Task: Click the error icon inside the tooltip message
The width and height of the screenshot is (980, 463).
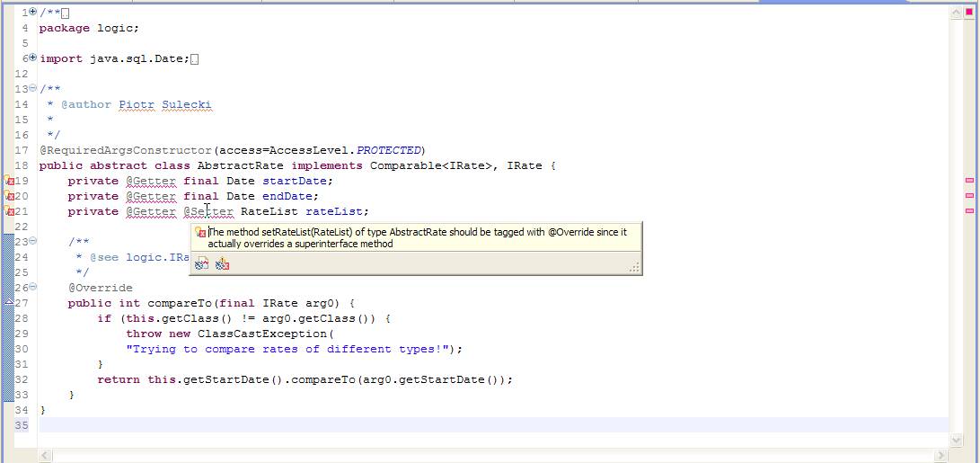Action: (200, 232)
